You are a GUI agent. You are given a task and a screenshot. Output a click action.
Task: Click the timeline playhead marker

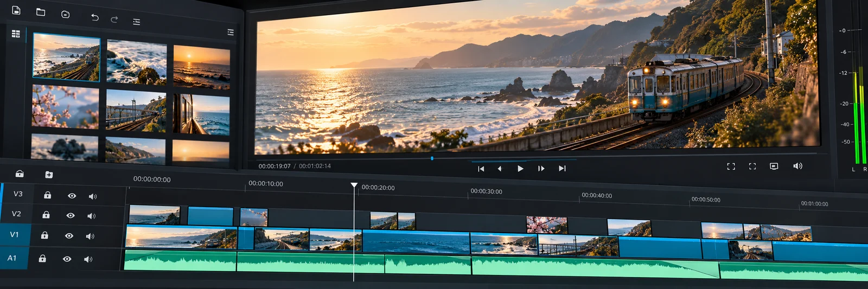click(x=354, y=185)
